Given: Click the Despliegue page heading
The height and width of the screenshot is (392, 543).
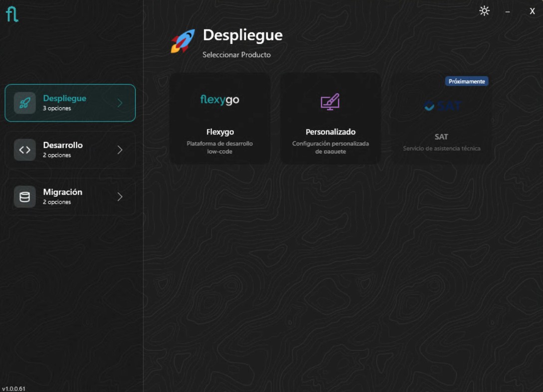Looking at the screenshot, I should coord(242,35).
